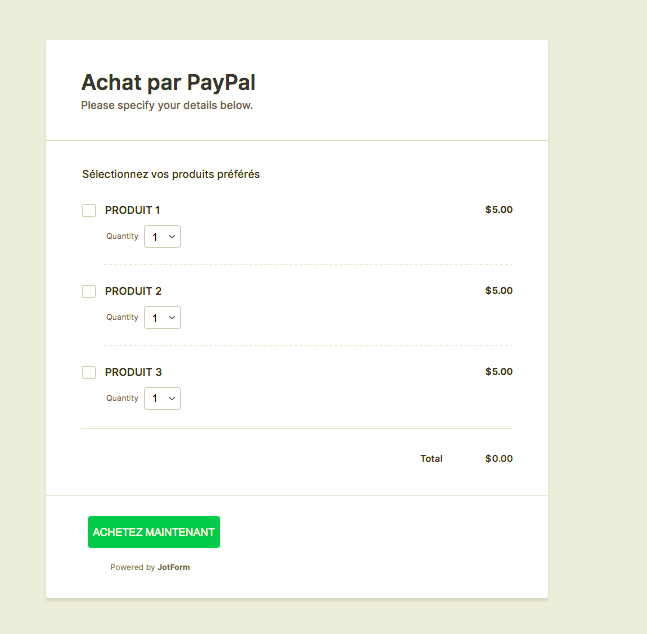The image size is (647, 634).
Task: Expand the quantity selector for PRODUIT 2
Action: click(163, 318)
